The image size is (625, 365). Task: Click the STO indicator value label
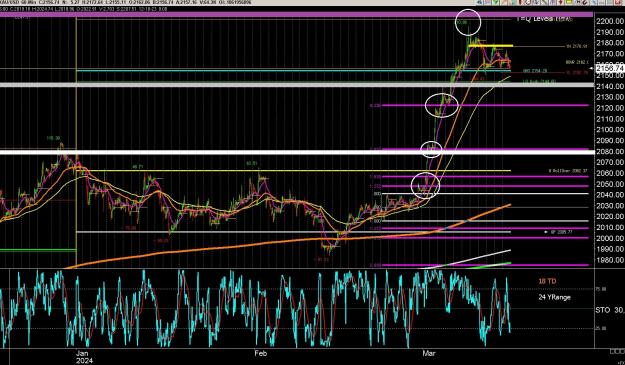tap(610, 310)
